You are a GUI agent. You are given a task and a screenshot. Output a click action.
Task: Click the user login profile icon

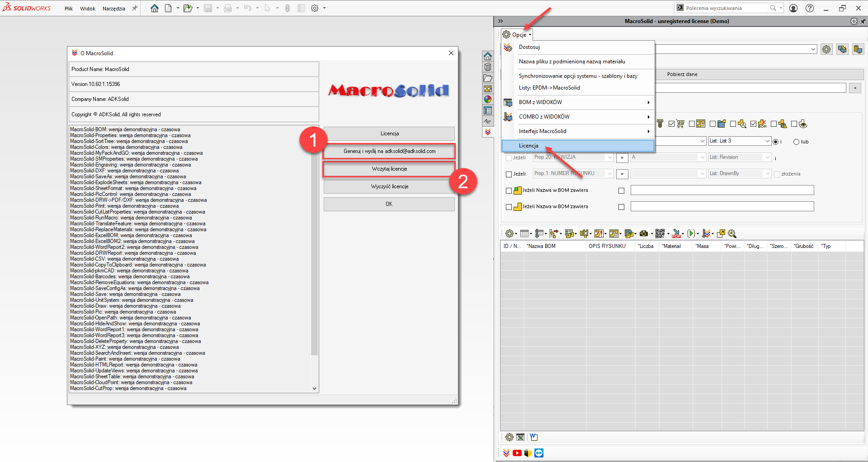click(793, 8)
